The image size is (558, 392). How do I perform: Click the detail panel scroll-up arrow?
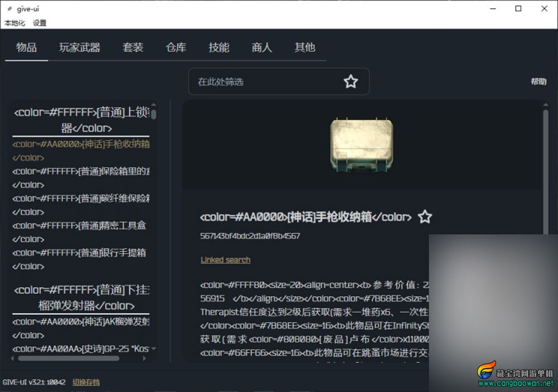(546, 105)
